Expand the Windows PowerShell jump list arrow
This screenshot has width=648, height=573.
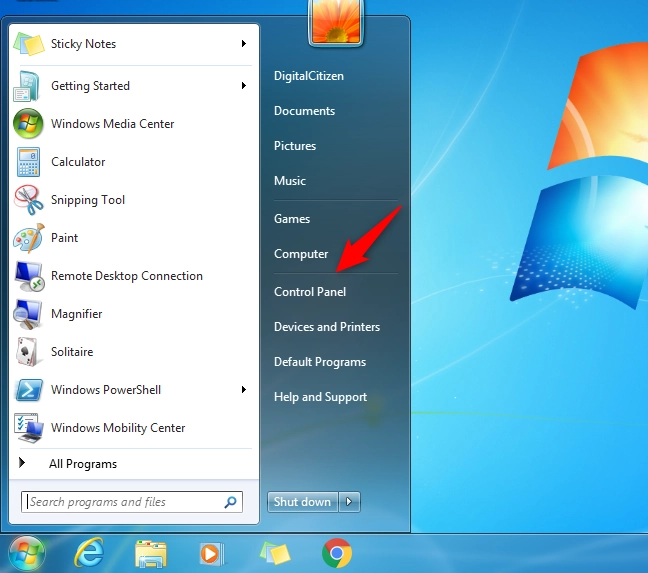(244, 390)
